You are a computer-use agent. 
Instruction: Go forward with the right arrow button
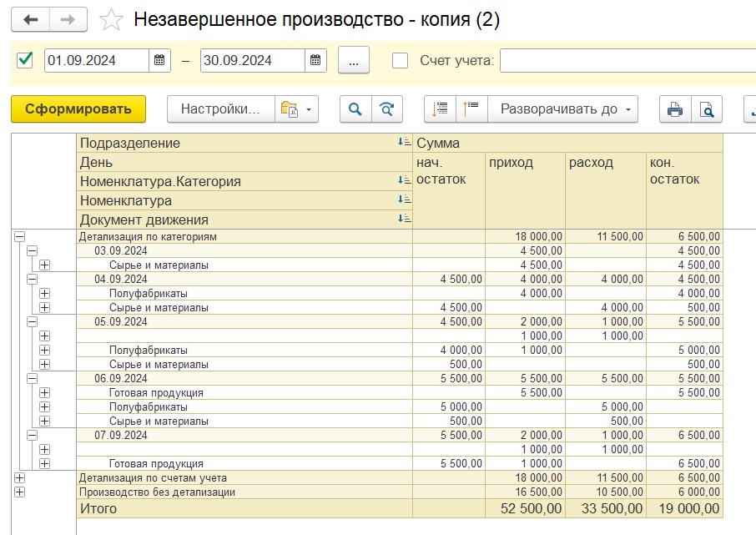[68, 19]
